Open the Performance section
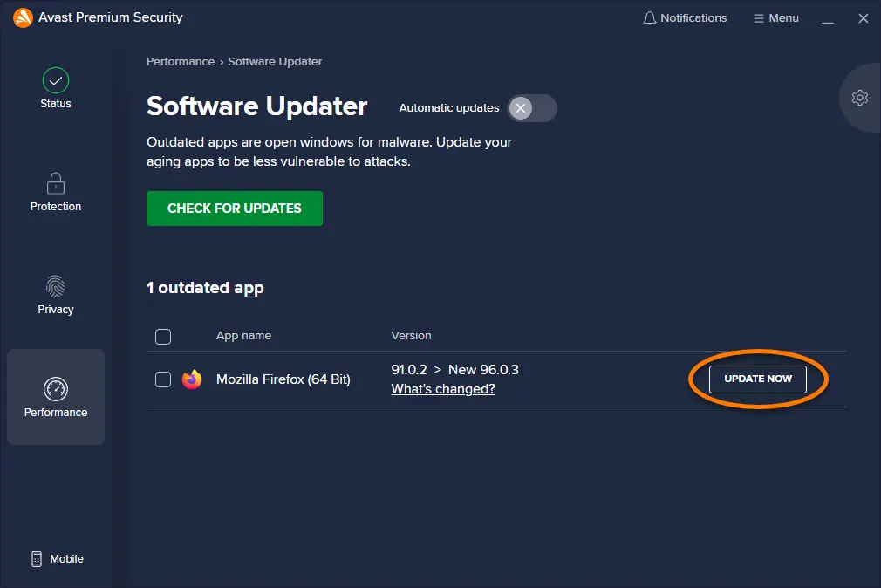 56,397
